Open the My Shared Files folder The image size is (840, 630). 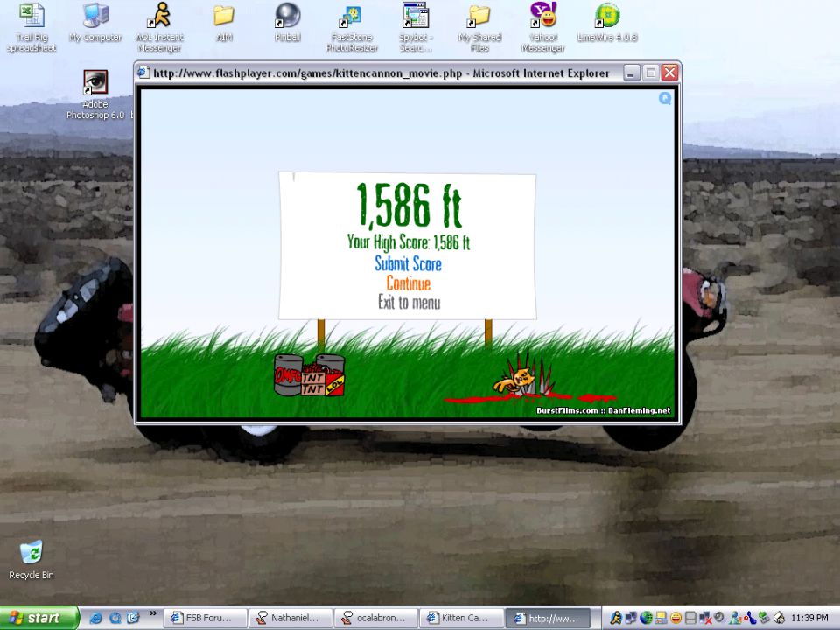tap(479, 27)
